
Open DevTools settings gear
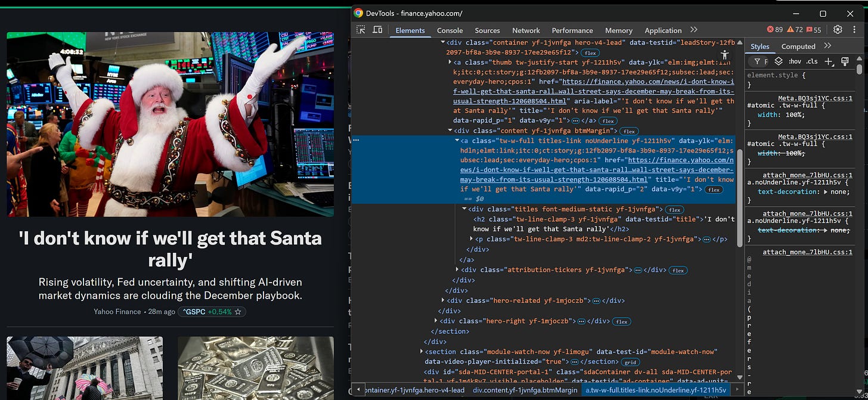[838, 29]
